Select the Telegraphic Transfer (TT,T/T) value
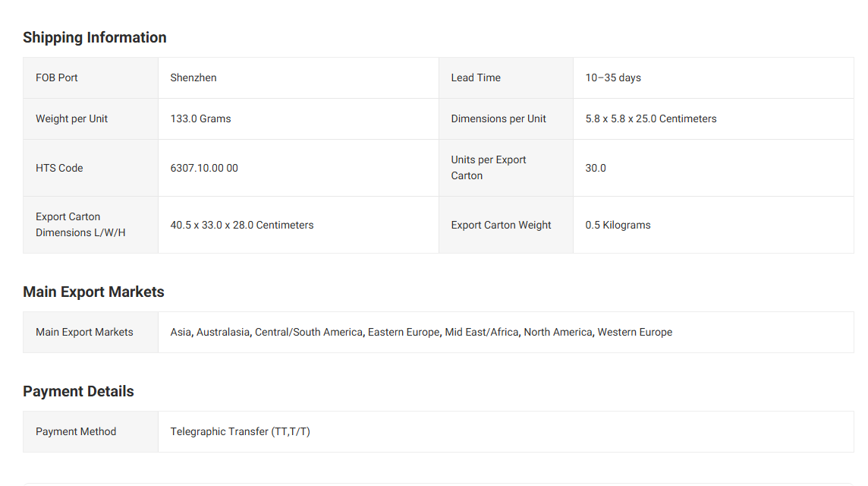Image resolution: width=868 pixels, height=486 pixels. [x=240, y=431]
